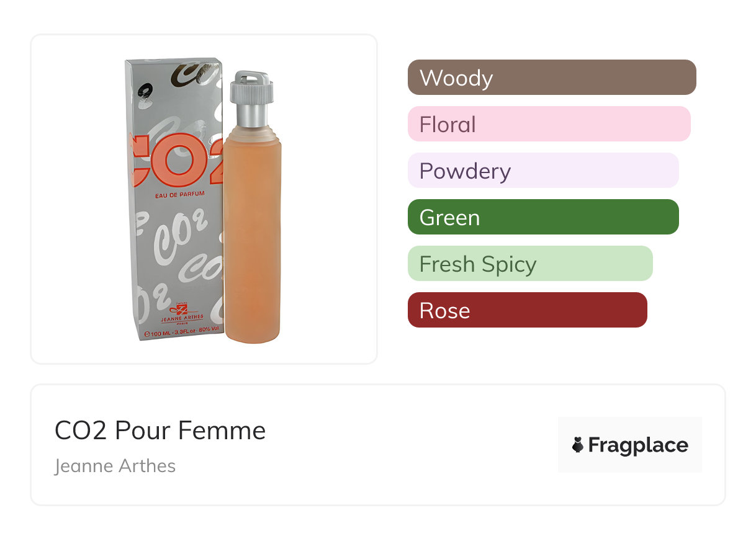Select the Woody accord bar
This screenshot has width=756, height=536.
pyautogui.click(x=552, y=78)
